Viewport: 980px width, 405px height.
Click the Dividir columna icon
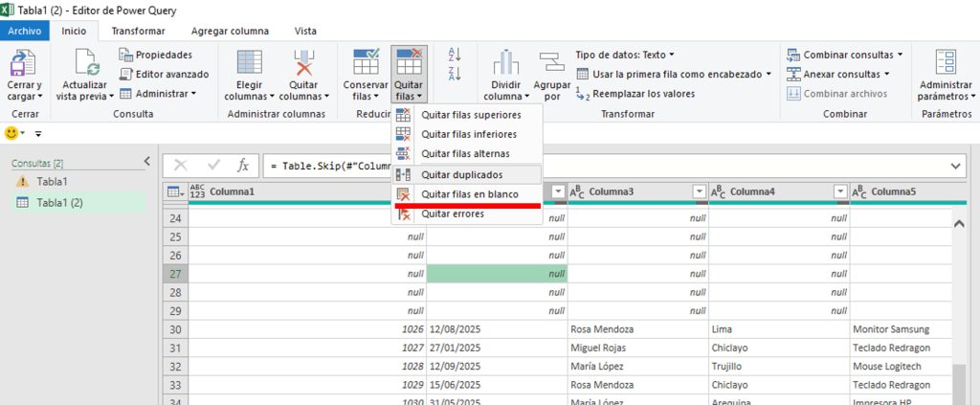(x=506, y=62)
